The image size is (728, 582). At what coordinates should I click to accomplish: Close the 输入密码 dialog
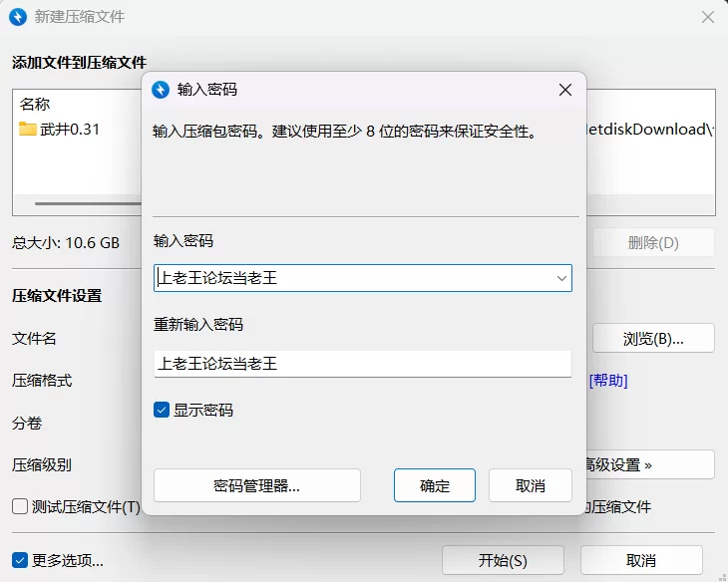(x=565, y=90)
